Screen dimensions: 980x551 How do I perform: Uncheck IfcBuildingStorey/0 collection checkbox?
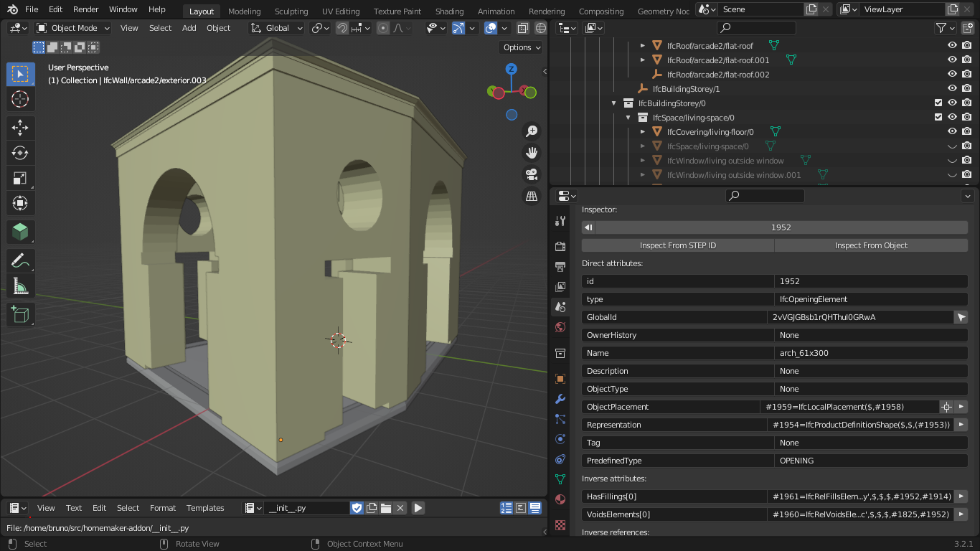tap(938, 103)
